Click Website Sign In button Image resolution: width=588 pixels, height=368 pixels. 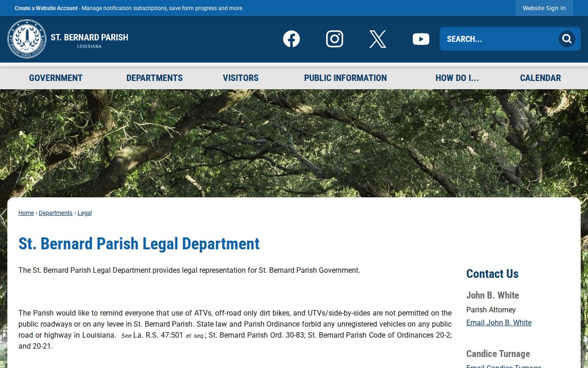(544, 8)
